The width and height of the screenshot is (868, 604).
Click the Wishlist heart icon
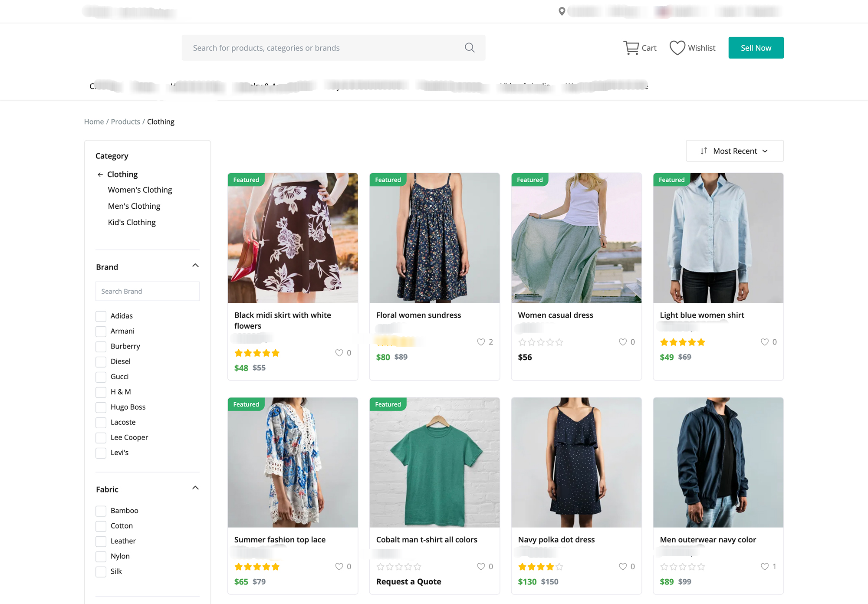[677, 48]
